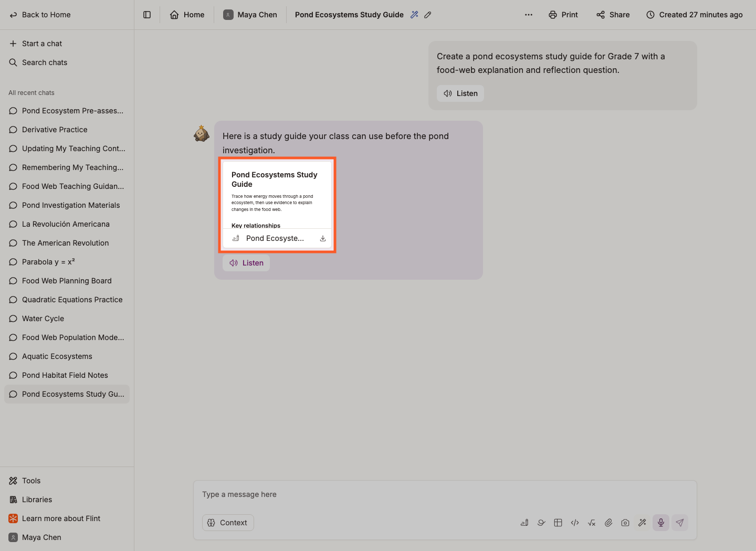Download the Pond Ecosyste... document
The width and height of the screenshot is (756, 551).
(323, 238)
